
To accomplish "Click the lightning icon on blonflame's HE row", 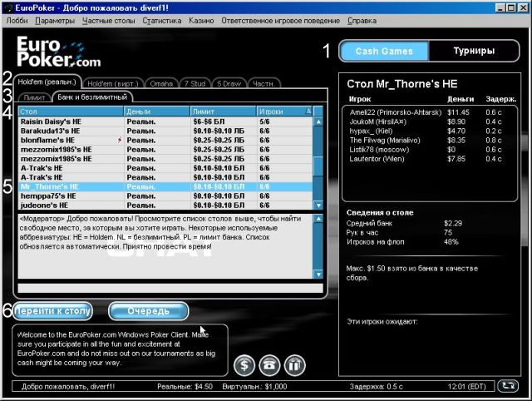I will pyautogui.click(x=120, y=140).
